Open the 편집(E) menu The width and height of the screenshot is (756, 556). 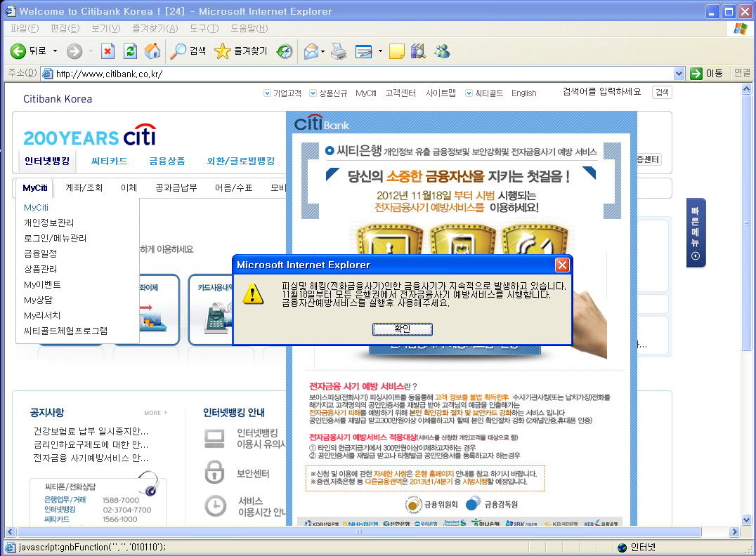pyautogui.click(x=65, y=28)
